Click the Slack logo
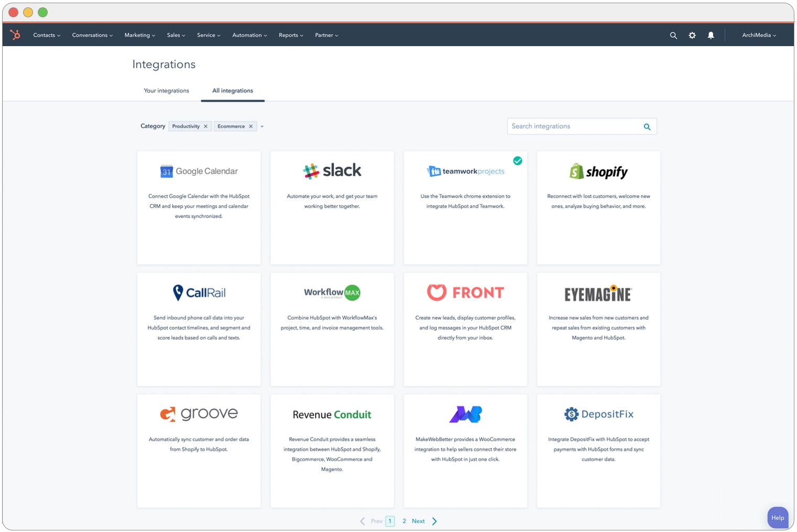 click(332, 170)
